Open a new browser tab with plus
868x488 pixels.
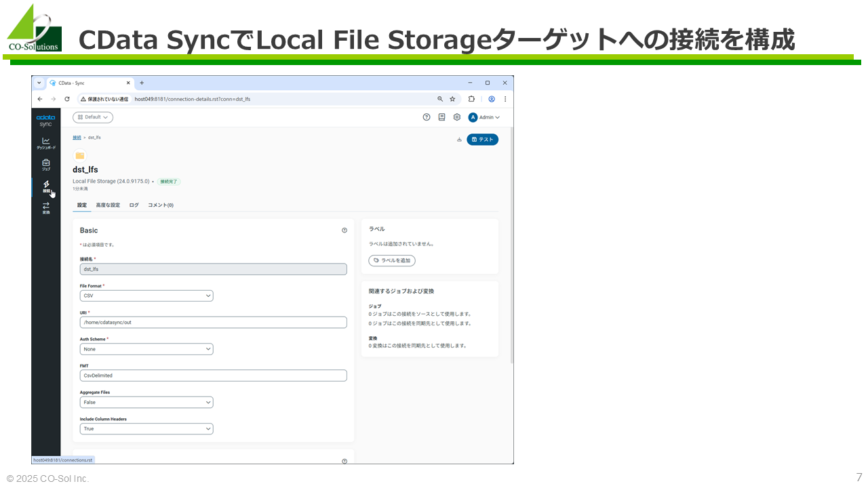[142, 83]
